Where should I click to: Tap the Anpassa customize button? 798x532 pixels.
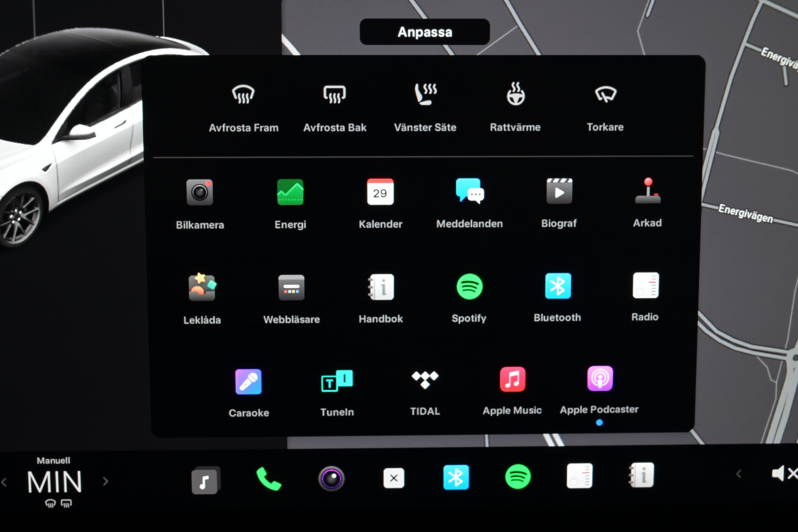(x=425, y=32)
